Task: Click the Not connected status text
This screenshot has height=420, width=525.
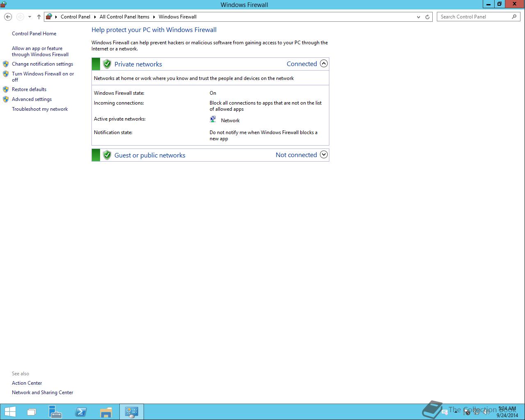Action: (x=296, y=155)
